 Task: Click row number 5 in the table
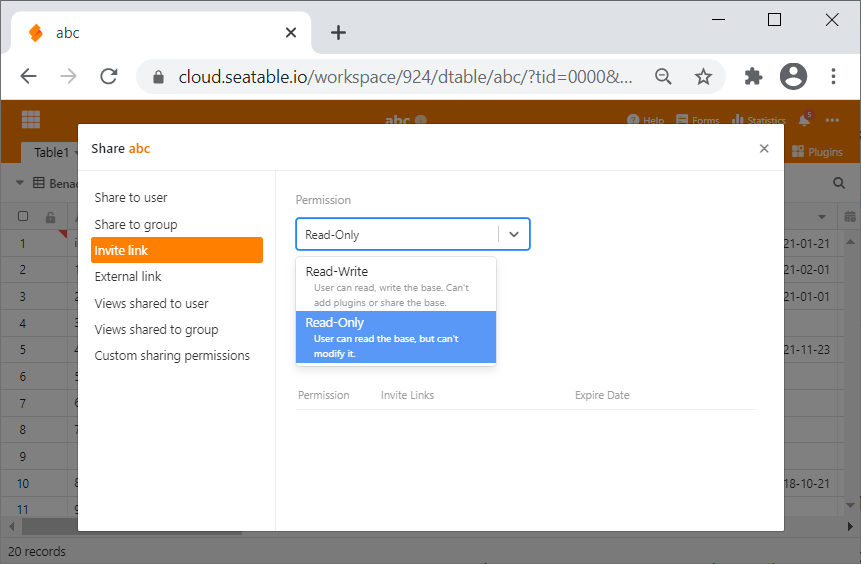point(23,350)
